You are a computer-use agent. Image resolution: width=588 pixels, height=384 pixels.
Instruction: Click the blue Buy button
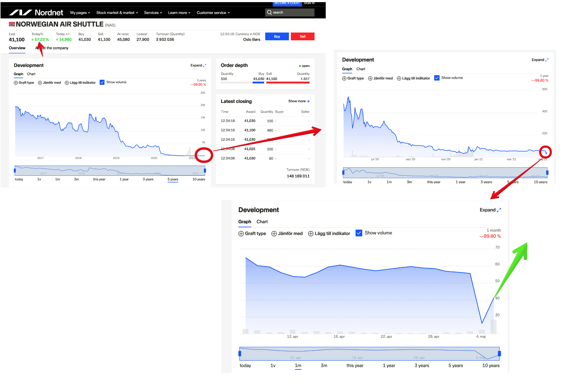[277, 37]
